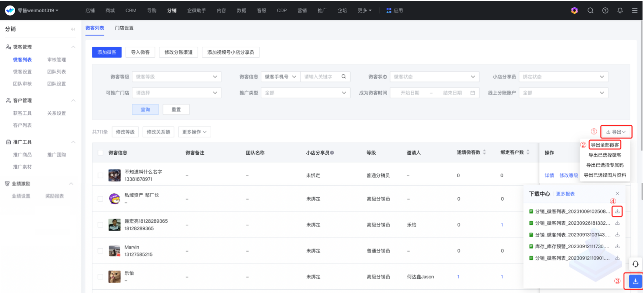644x296 pixels.
Task: Click the 导入微客 button
Action: (x=140, y=53)
